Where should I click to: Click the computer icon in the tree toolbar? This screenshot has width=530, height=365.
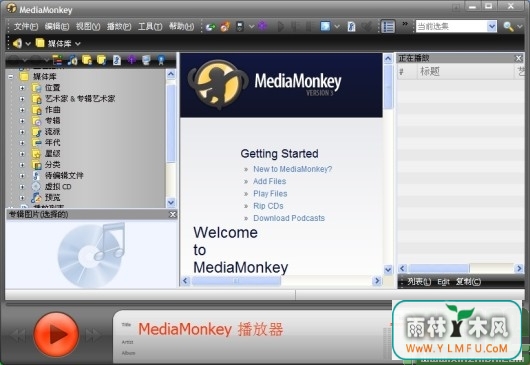click(x=146, y=60)
